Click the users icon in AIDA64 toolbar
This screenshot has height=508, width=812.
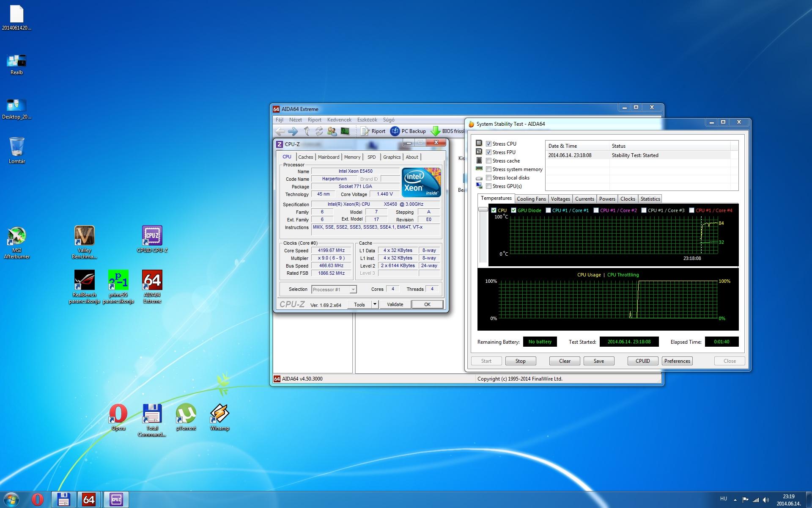pos(332,131)
